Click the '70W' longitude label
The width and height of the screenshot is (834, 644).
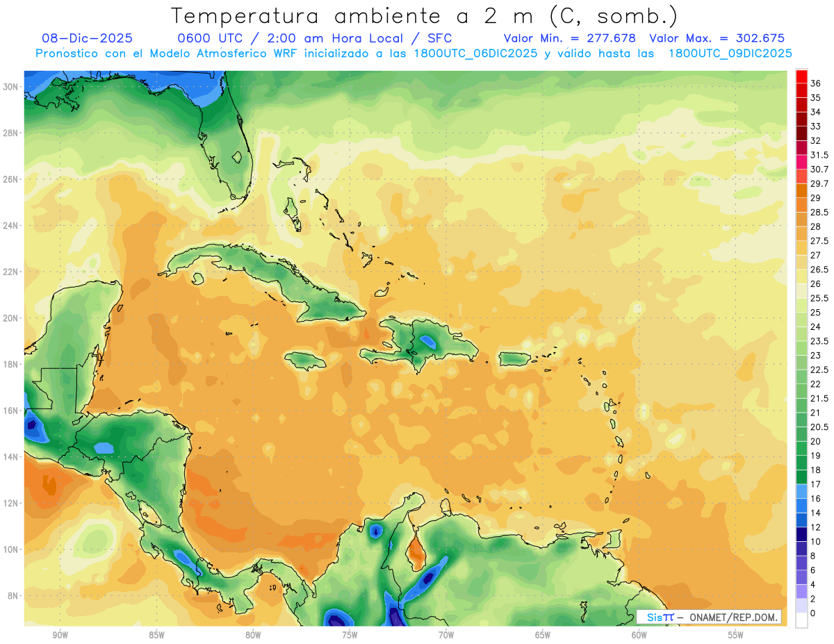pos(446,636)
